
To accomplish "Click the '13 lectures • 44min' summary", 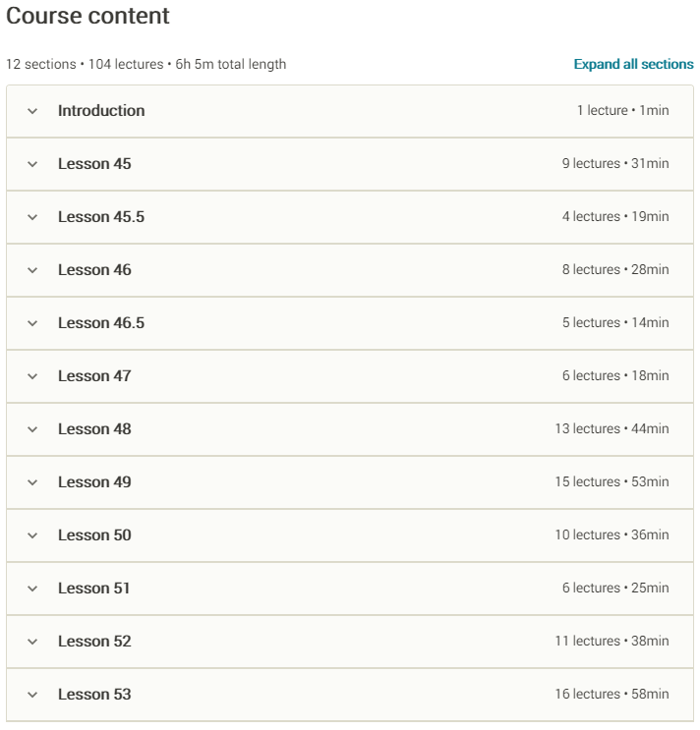I will pyautogui.click(x=612, y=429).
